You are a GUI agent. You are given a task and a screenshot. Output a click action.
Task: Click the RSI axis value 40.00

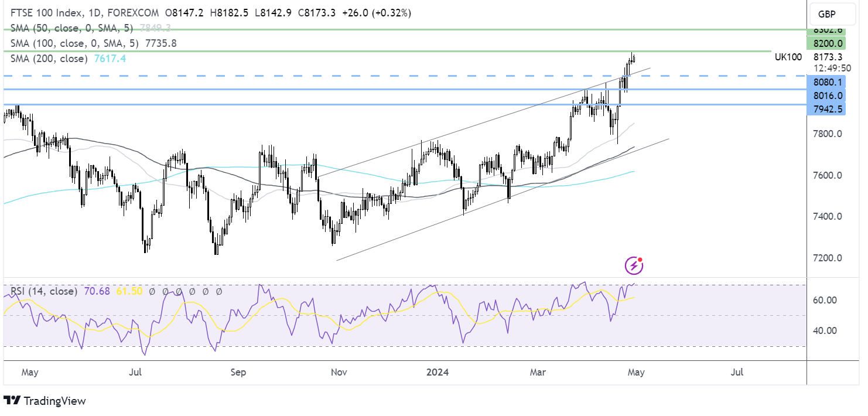(x=826, y=330)
